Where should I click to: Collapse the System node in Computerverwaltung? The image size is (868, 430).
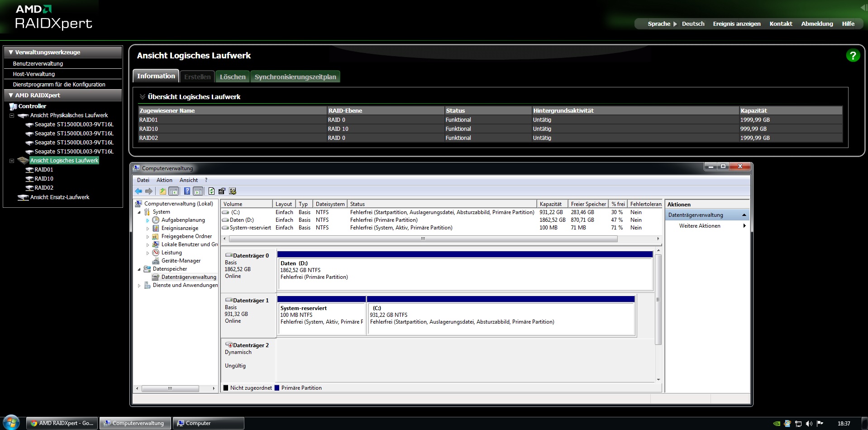(x=139, y=212)
